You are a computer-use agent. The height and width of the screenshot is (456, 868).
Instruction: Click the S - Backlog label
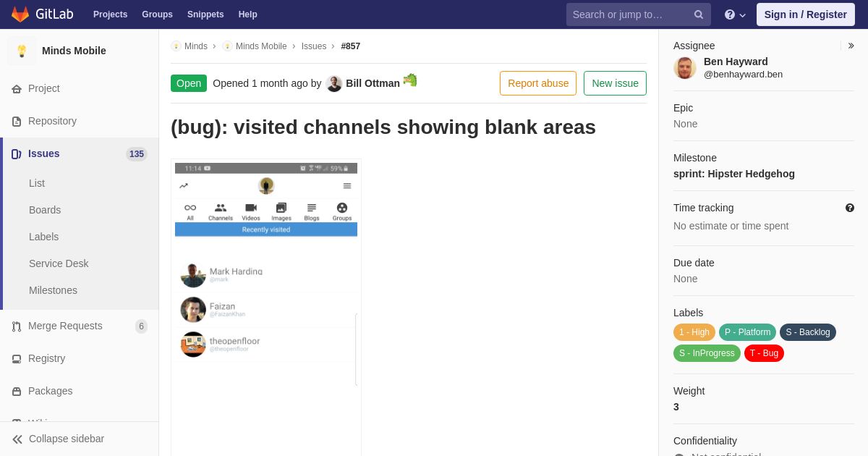coord(808,332)
